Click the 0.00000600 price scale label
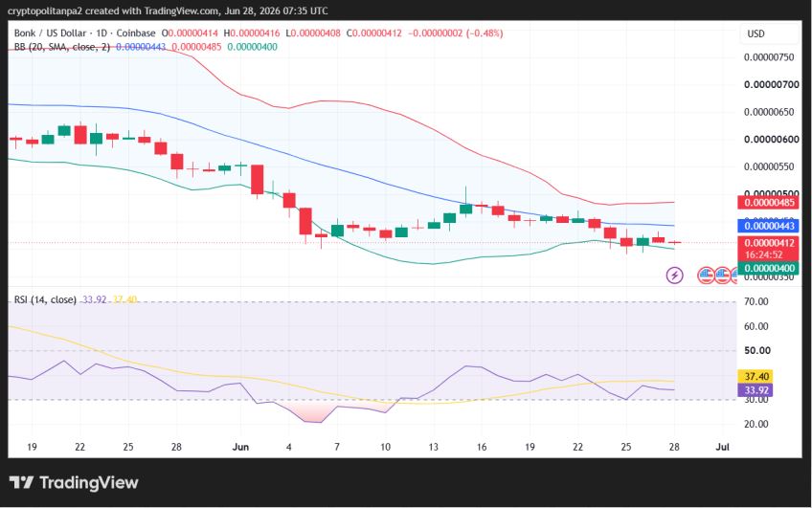The image size is (812, 508). [772, 140]
